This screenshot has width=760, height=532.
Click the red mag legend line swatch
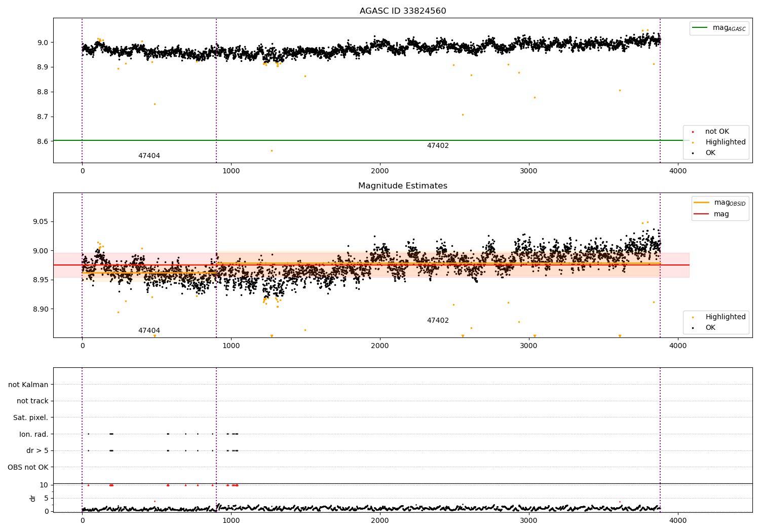702,214
